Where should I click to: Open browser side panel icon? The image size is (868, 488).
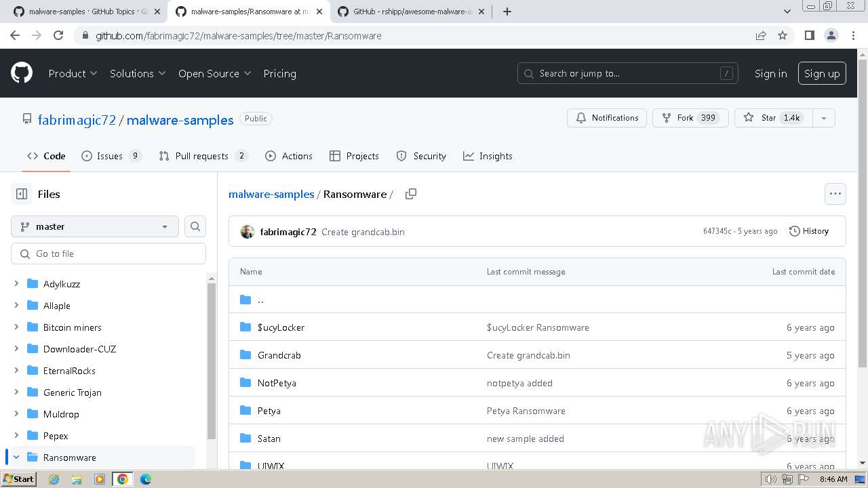pyautogui.click(x=809, y=35)
